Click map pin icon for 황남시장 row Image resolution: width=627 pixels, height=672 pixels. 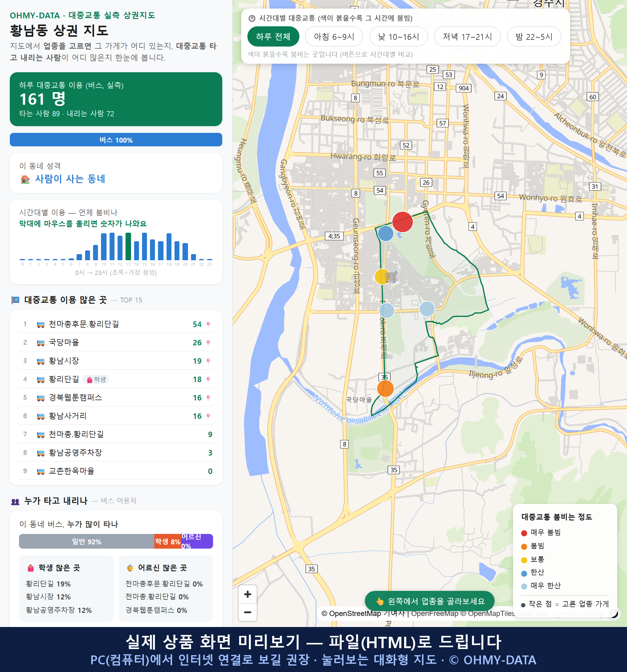[208, 361]
